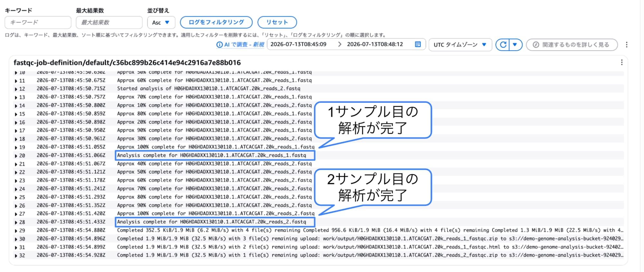
Task: Expand log row 20 disclosure triangle
Action: point(16,156)
